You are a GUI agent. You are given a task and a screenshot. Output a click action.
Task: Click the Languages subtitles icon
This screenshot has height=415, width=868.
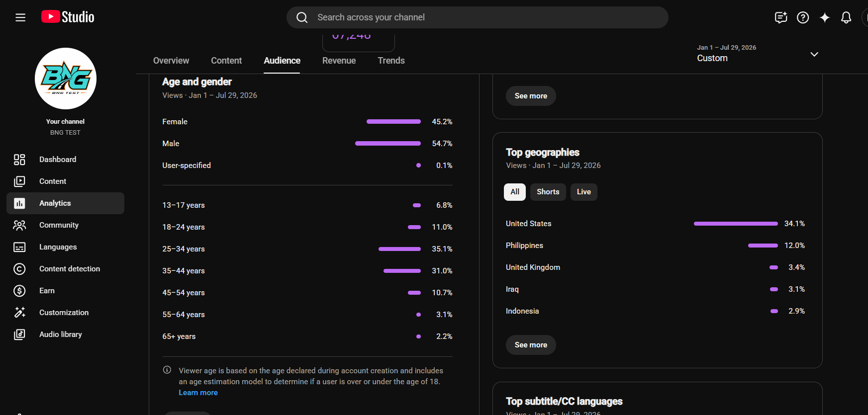pos(19,247)
